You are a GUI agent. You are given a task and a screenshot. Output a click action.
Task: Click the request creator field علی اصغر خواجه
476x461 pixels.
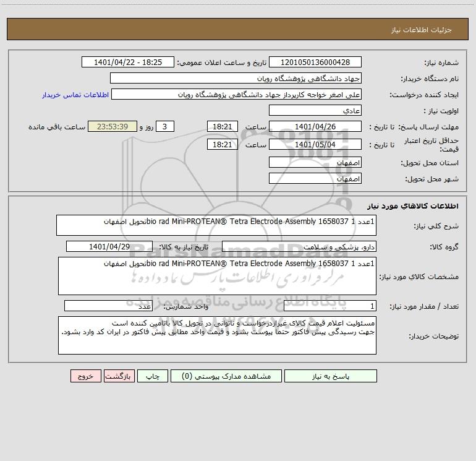pos(237,94)
